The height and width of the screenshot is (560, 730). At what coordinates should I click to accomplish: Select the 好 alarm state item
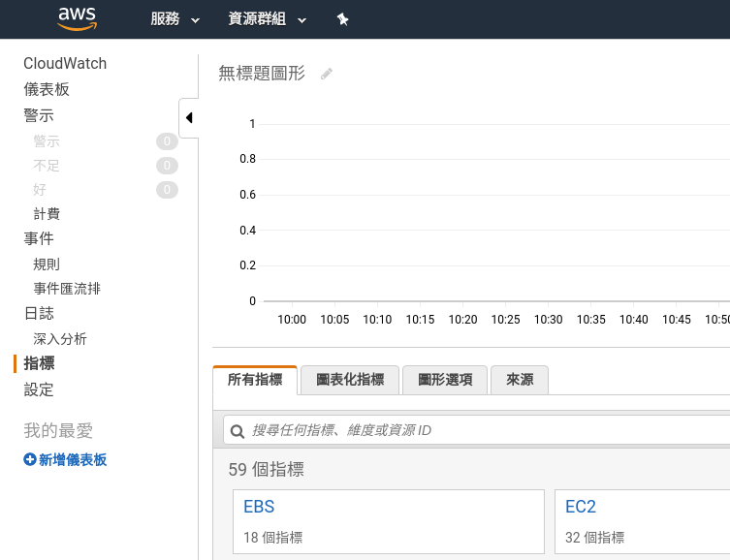(x=40, y=189)
